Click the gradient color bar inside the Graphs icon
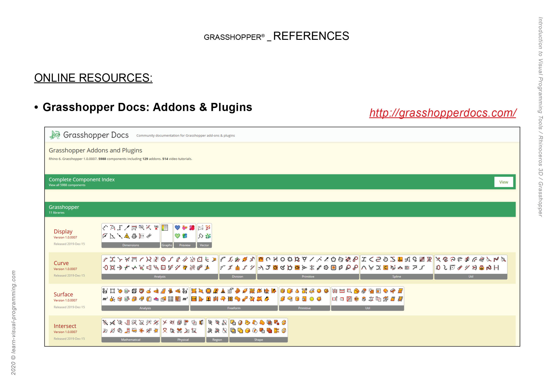 coord(163,228)
